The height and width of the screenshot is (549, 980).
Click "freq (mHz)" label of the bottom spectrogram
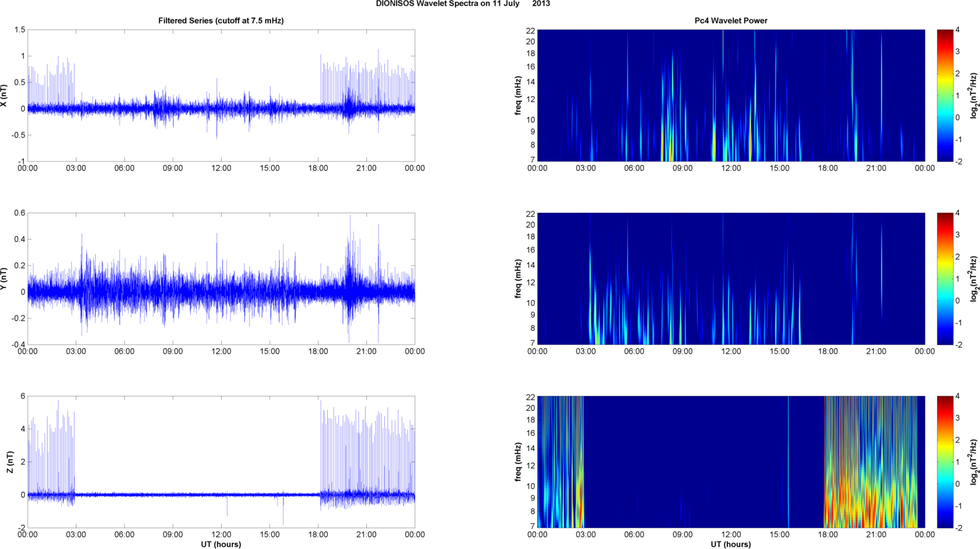pyautogui.click(x=518, y=462)
